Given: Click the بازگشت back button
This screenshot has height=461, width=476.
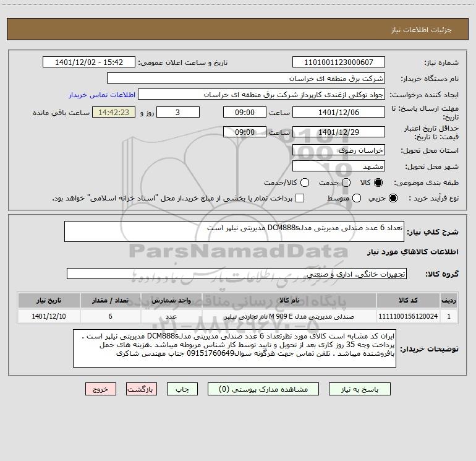Looking at the screenshot, I should [142, 389].
